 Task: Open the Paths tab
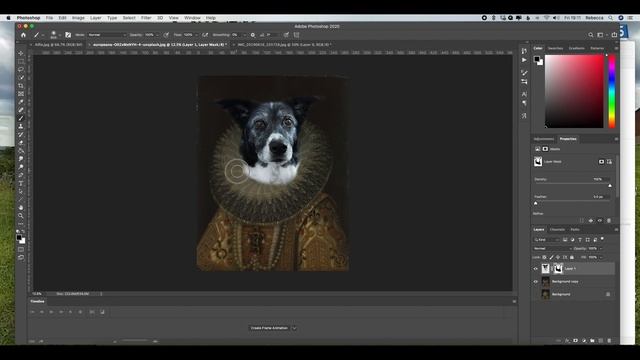[575, 230]
